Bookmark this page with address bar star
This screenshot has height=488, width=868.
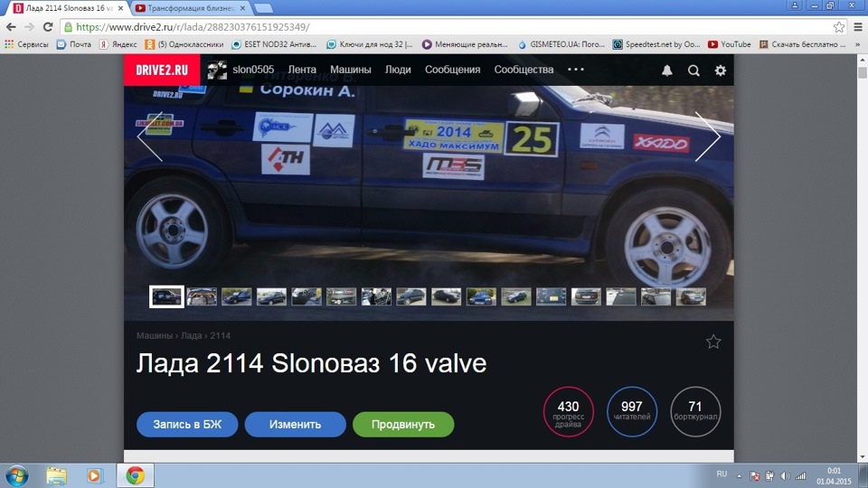pyautogui.click(x=839, y=26)
